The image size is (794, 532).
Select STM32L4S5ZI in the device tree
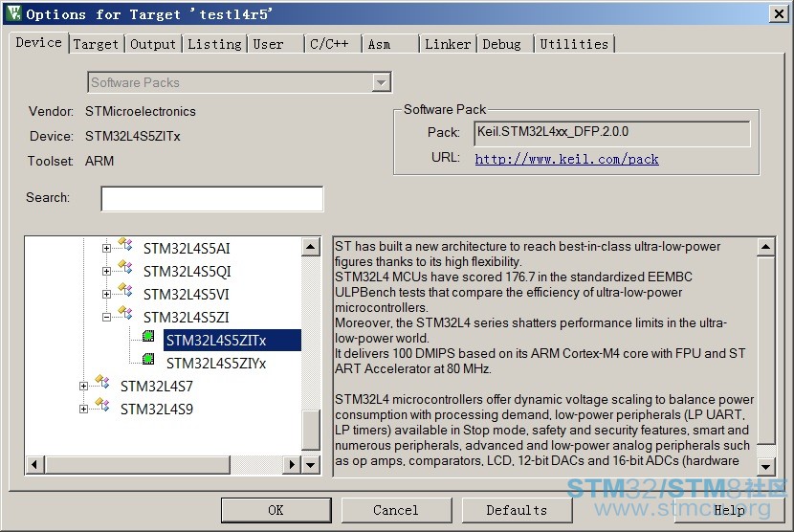click(187, 317)
